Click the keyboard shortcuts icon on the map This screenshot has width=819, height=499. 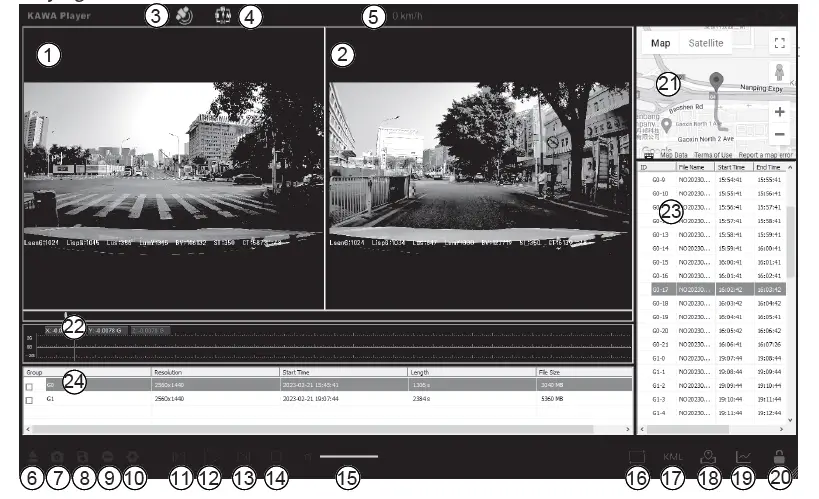point(649,155)
